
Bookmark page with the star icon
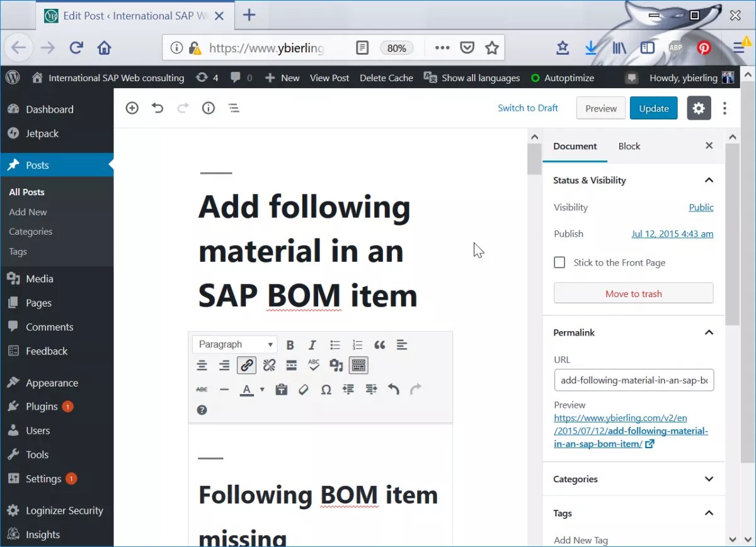click(492, 48)
